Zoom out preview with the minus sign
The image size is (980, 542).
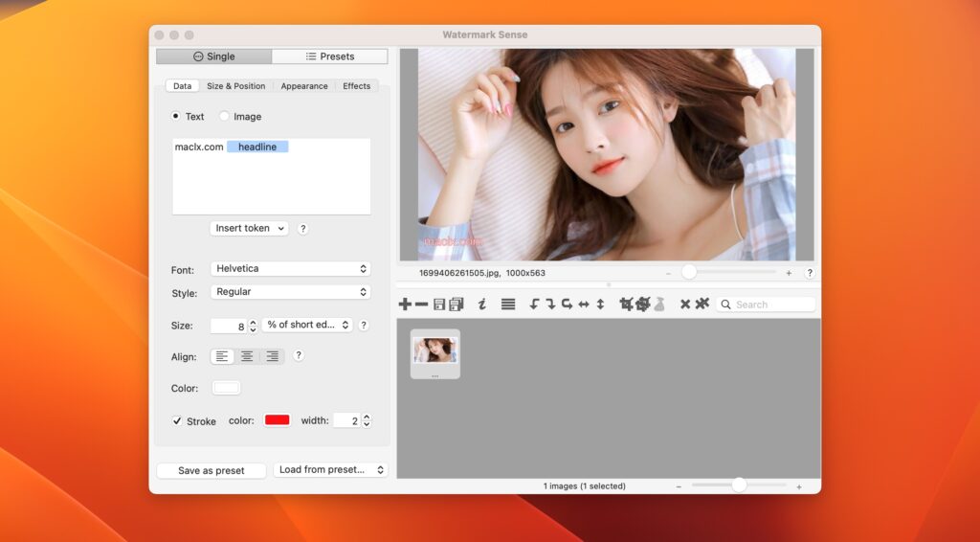[x=668, y=273]
